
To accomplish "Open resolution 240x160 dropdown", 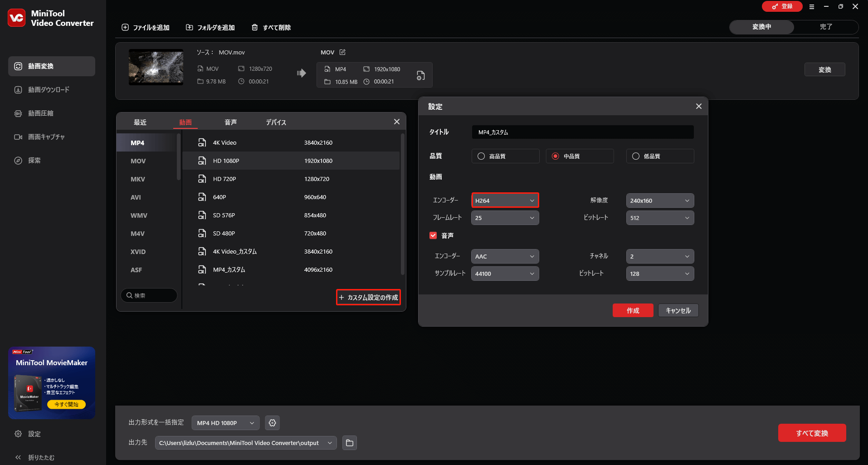I will (x=660, y=201).
